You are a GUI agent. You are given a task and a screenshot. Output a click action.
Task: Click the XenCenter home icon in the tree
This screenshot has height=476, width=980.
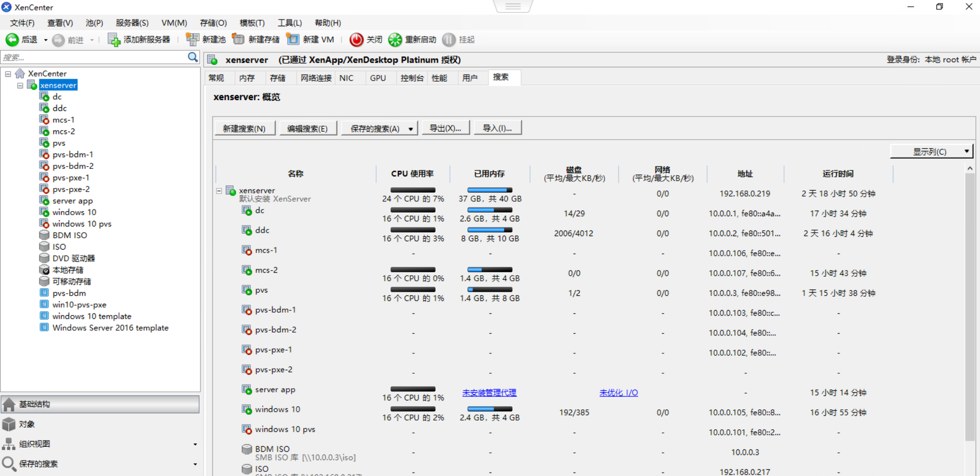pyautogui.click(x=20, y=73)
